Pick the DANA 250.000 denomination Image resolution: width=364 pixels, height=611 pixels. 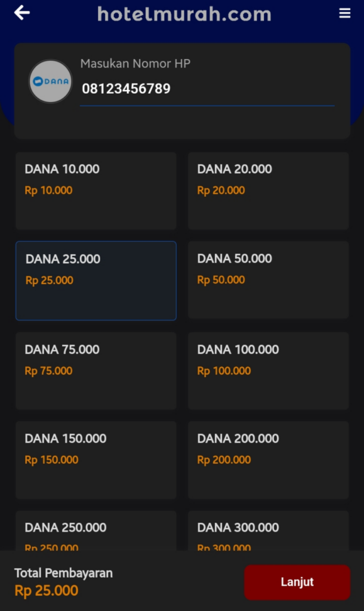[x=96, y=531]
